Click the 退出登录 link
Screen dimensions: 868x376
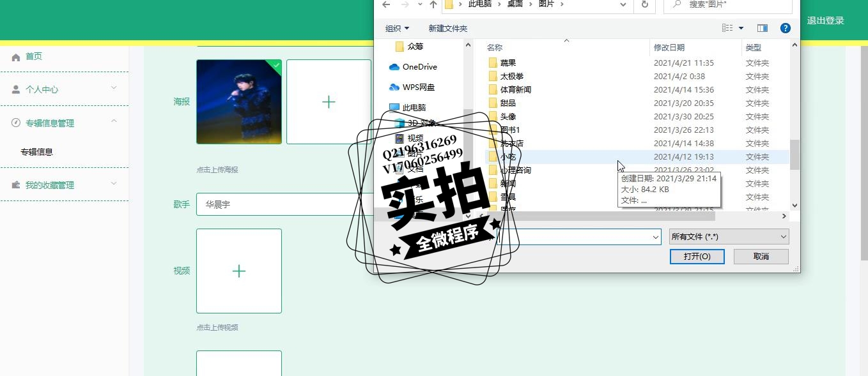point(825,20)
